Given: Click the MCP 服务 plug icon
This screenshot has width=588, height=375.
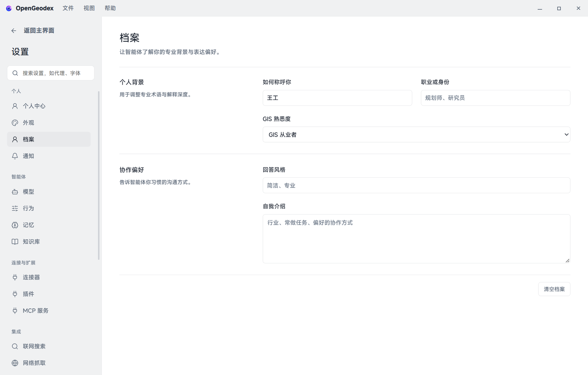Looking at the screenshot, I should (15, 311).
